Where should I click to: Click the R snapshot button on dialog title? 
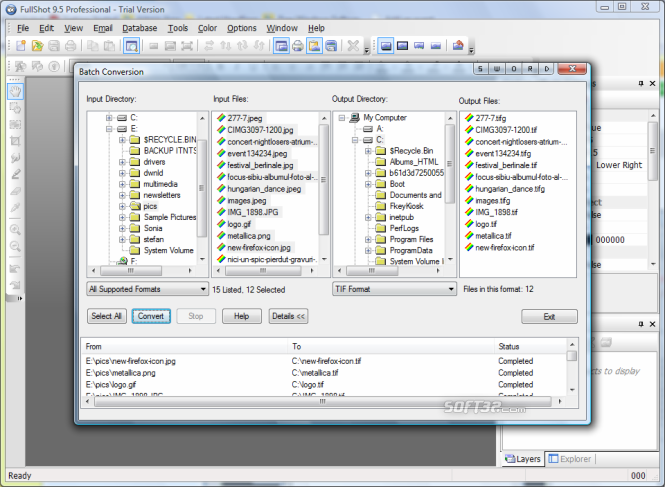point(530,69)
